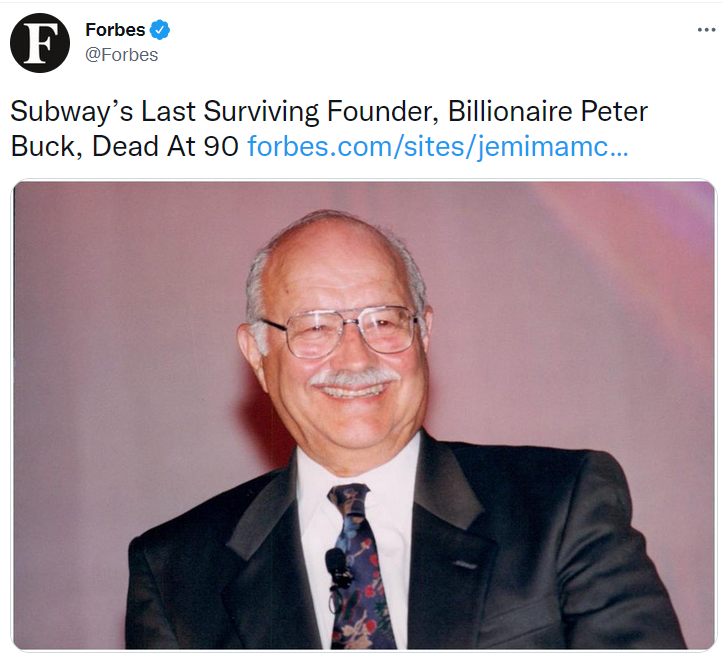Screen dimensions: 723x657
Task: Click the blue verified badge next to Forbes
Action: (160, 30)
